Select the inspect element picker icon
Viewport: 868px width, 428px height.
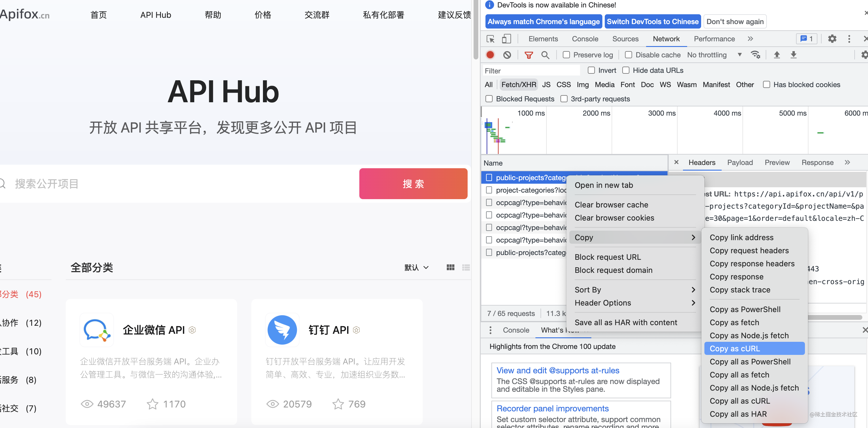click(x=491, y=39)
